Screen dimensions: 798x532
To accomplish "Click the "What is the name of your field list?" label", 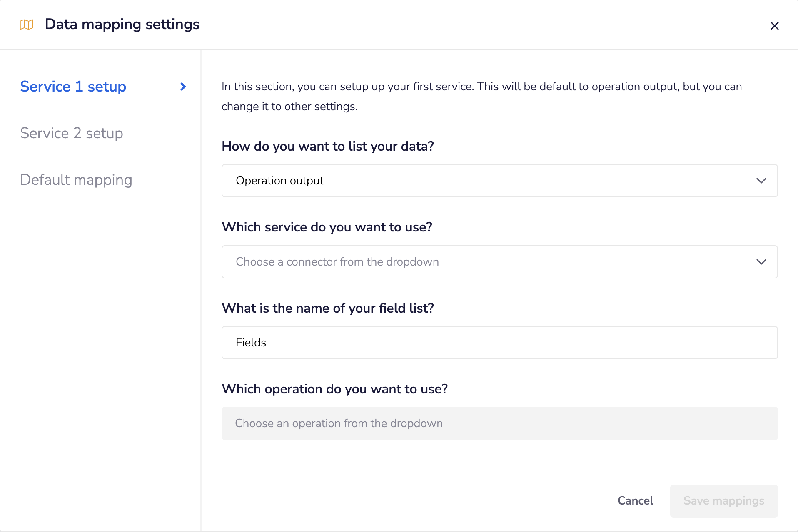I will point(328,308).
